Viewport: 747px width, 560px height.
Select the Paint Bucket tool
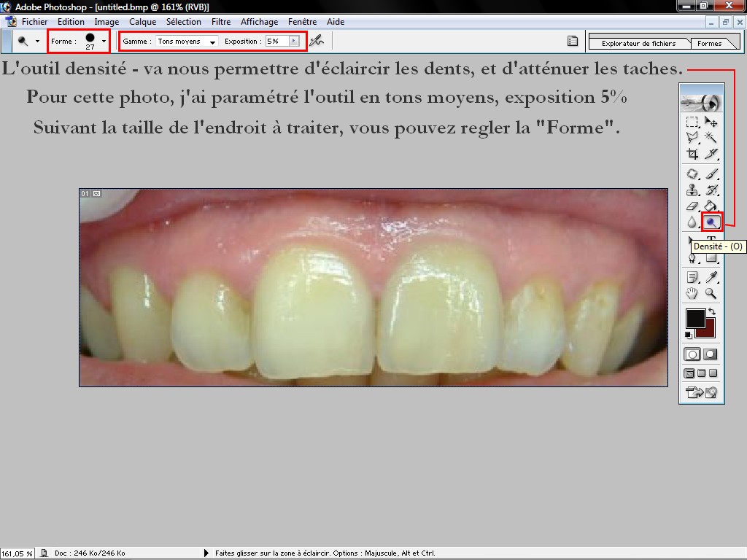[x=711, y=206]
